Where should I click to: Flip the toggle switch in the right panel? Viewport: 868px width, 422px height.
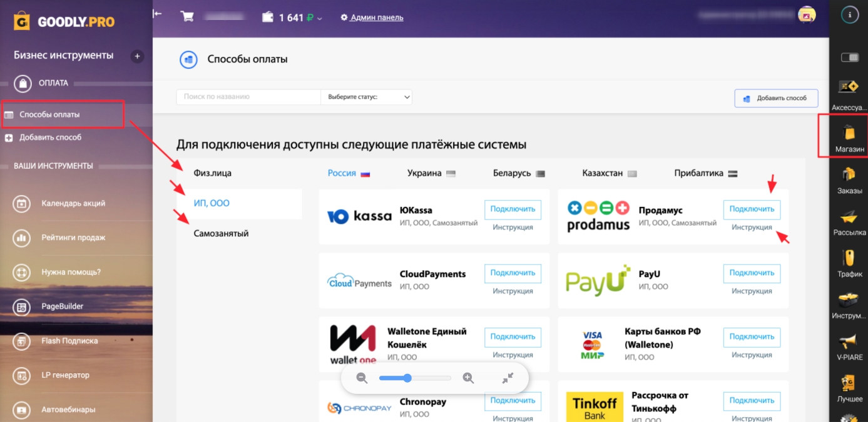[849, 58]
